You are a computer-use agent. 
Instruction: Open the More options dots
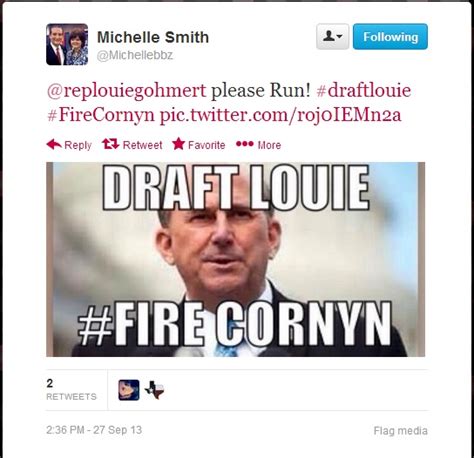(x=245, y=144)
